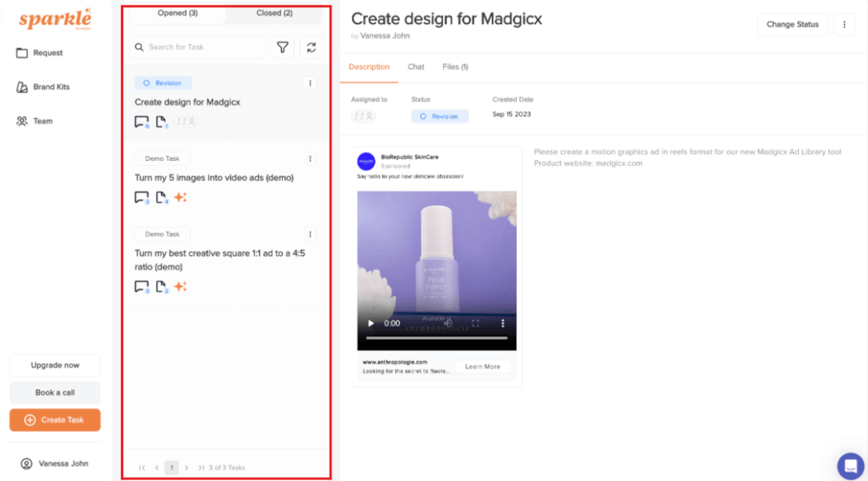Screen dimensions: 868x481
Task: Click file icon on 4:5 ratio demo task
Action: 162,286
